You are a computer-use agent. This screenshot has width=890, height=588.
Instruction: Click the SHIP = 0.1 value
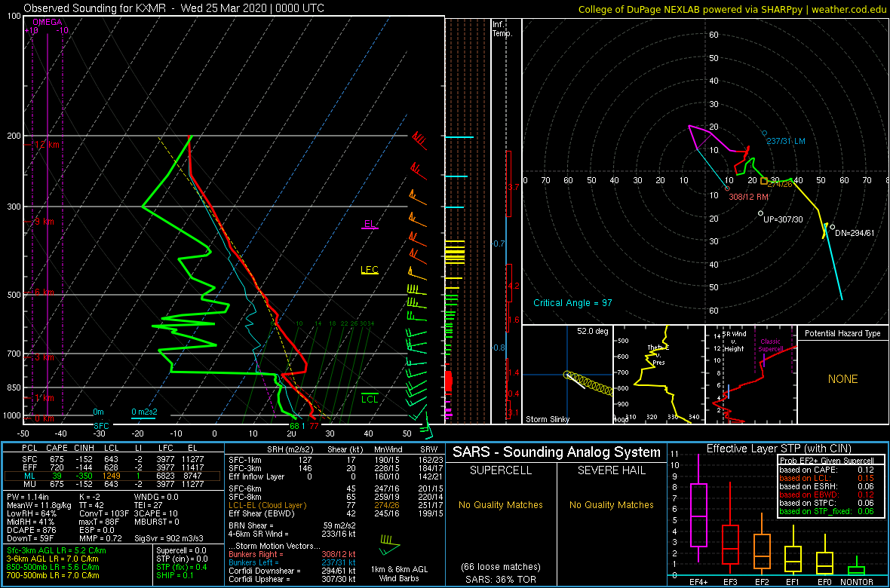click(x=176, y=574)
